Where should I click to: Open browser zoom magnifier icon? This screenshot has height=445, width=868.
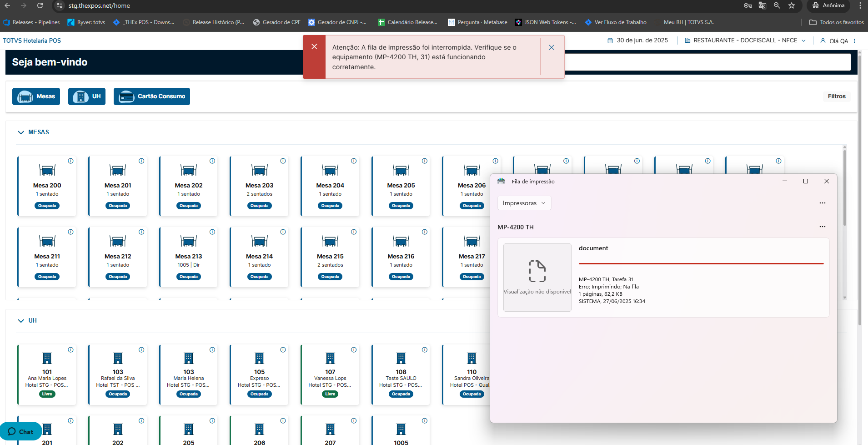coord(777,5)
